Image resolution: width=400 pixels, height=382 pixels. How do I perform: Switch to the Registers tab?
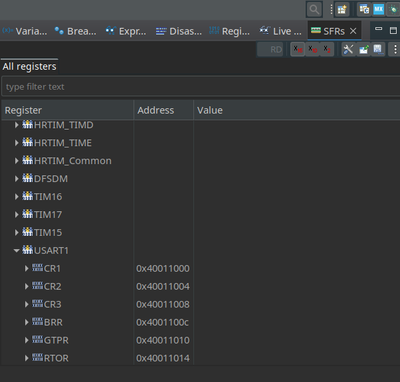[229, 31]
